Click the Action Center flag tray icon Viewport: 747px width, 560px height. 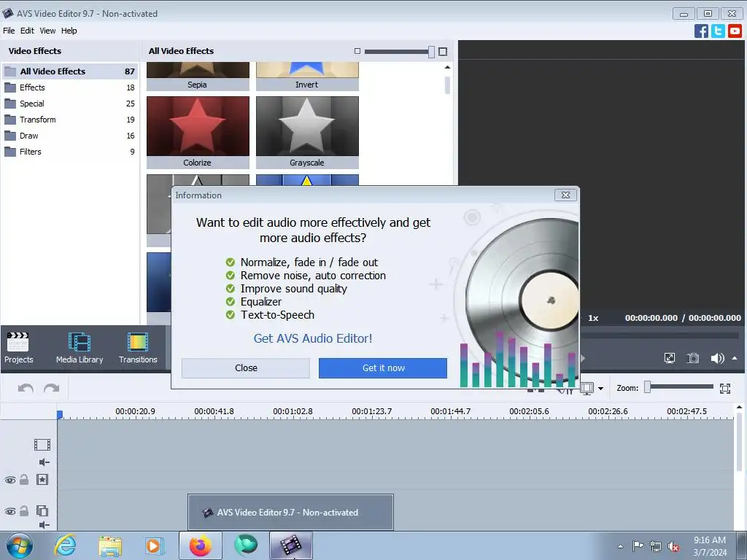click(638, 545)
